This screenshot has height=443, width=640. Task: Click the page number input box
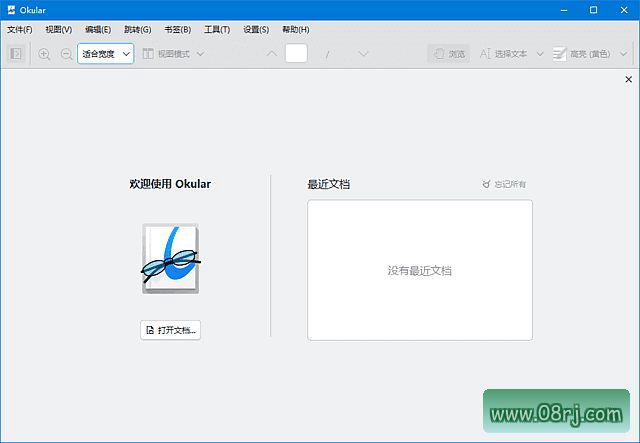296,53
